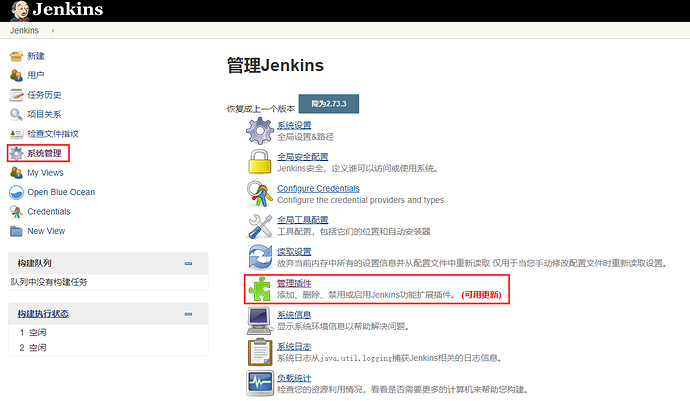Click the Configure the credential providers description
Screen dimensions: 690x401
pyautogui.click(x=360, y=200)
